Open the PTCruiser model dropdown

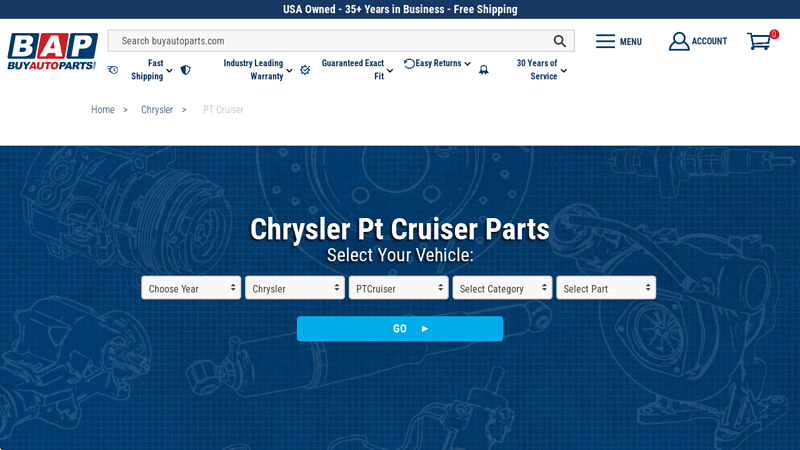click(398, 288)
